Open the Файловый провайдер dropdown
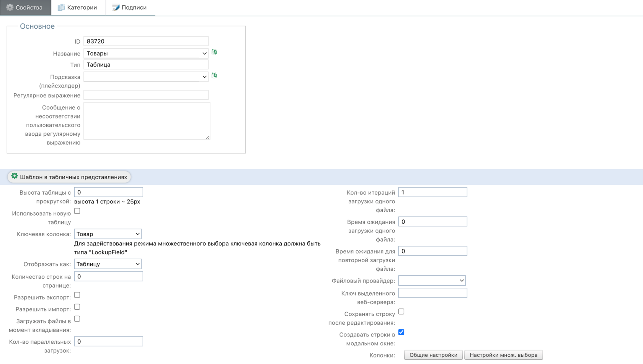The image size is (643, 364). pyautogui.click(x=432, y=281)
